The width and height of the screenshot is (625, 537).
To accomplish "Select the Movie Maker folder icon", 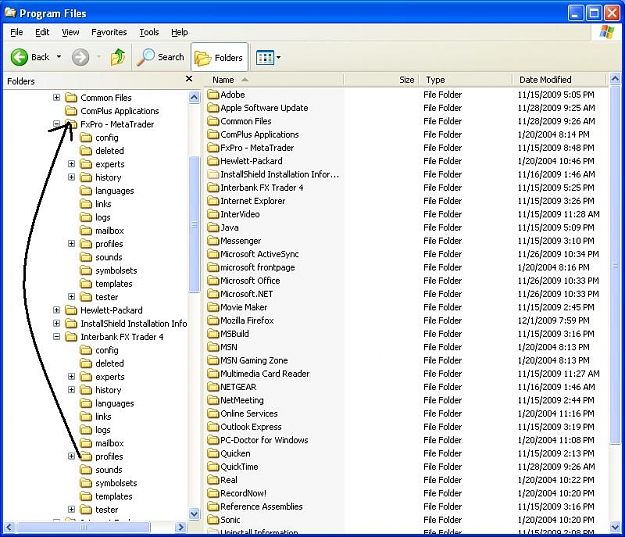I will [213, 307].
